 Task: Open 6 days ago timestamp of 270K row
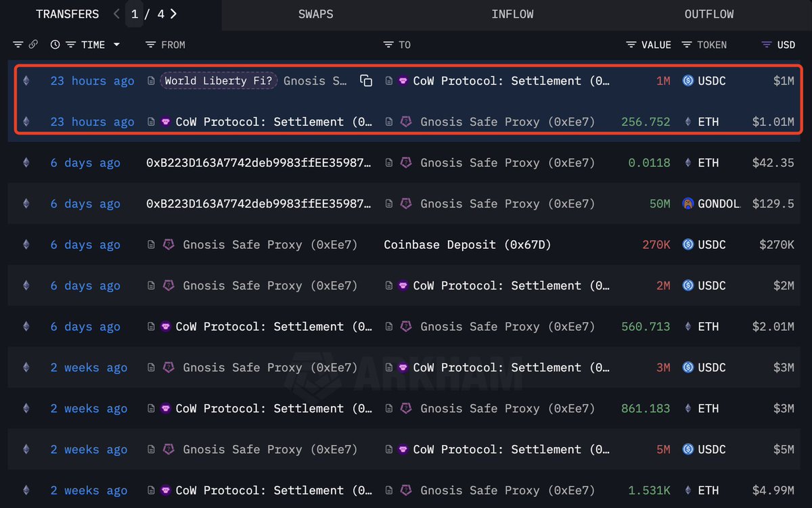[x=85, y=245]
